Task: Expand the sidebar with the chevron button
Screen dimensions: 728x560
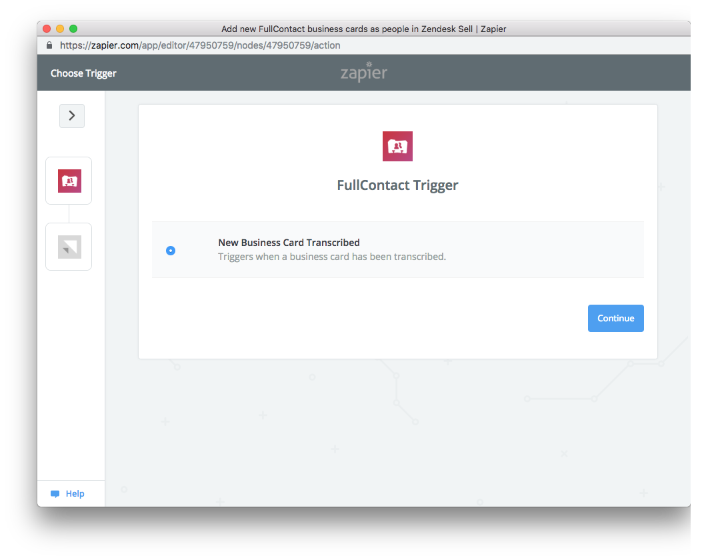Action: point(72,115)
